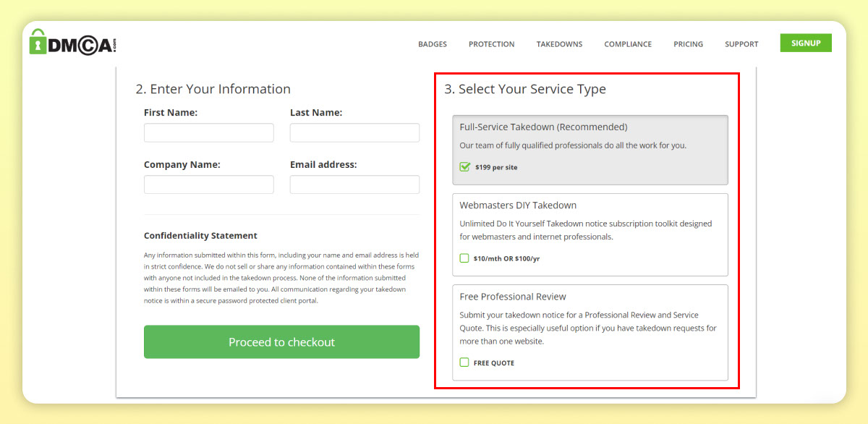868x424 pixels.
Task: Tick the $10/mth OR $100/yr checkbox
Action: click(x=464, y=258)
